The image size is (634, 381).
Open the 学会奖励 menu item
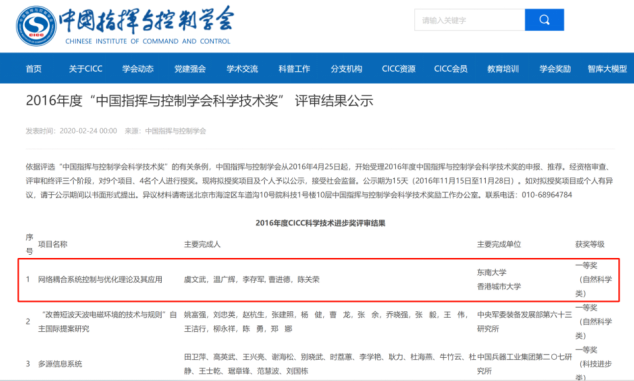pyautogui.click(x=555, y=69)
